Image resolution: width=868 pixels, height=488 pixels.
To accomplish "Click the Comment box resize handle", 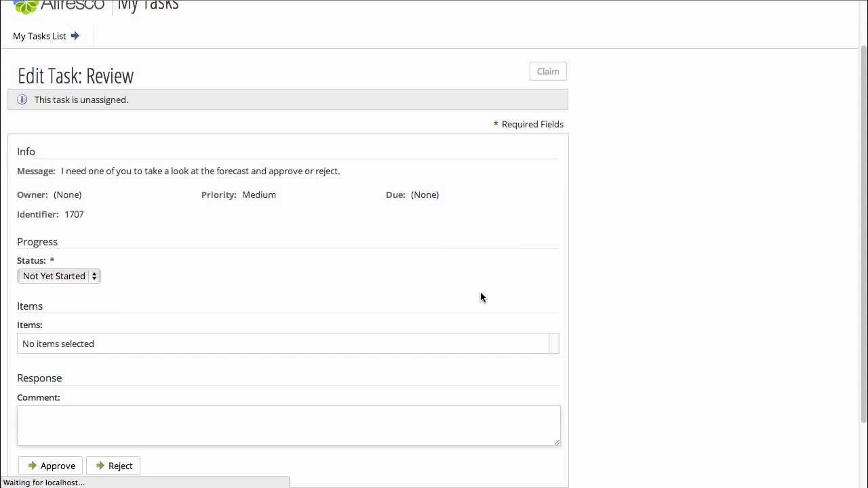I will coord(557,442).
